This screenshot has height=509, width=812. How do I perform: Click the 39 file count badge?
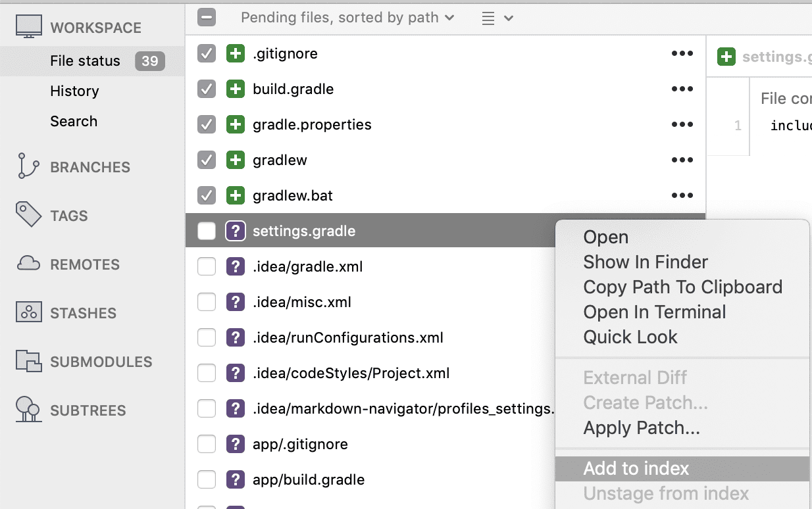pyautogui.click(x=150, y=61)
